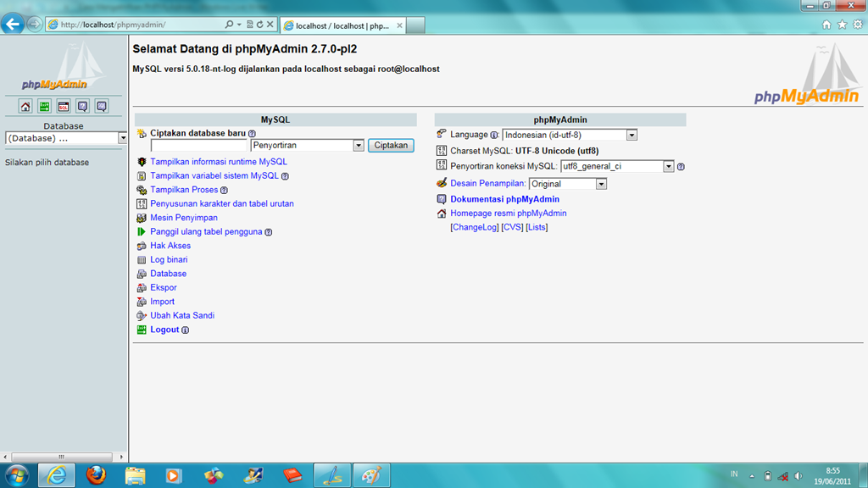The height and width of the screenshot is (488, 868).
Task: Open the CVS link
Action: pyautogui.click(x=512, y=227)
